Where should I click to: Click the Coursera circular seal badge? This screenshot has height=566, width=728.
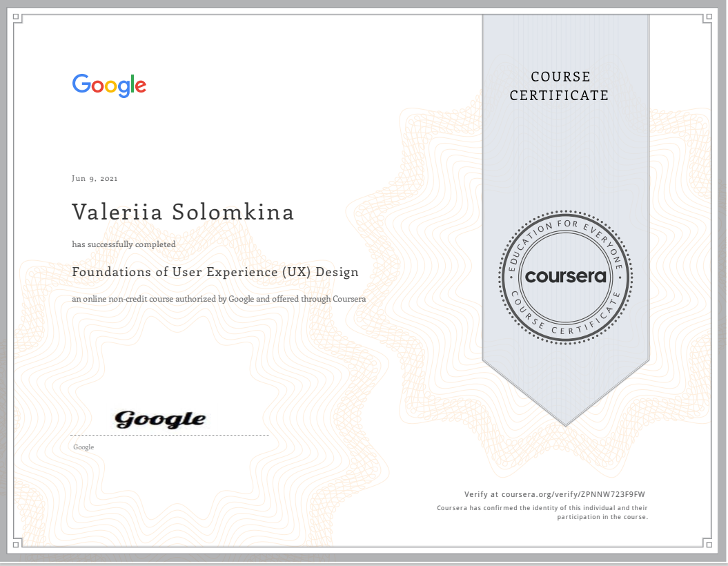tap(566, 277)
